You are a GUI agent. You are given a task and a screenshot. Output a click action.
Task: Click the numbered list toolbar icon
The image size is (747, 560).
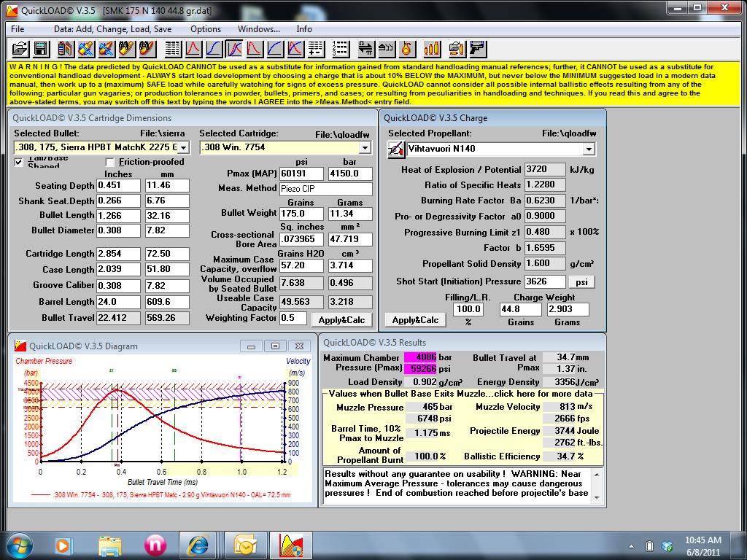(341, 49)
